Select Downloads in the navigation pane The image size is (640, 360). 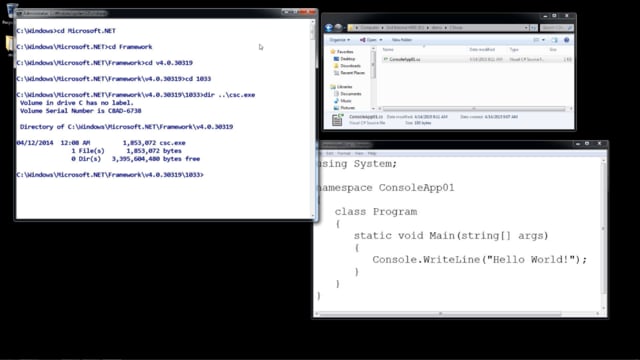(351, 66)
